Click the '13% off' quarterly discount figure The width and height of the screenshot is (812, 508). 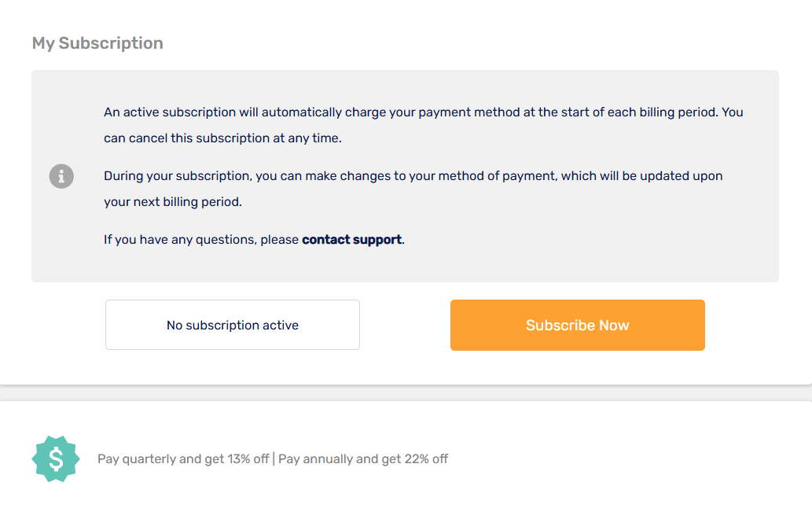point(248,458)
